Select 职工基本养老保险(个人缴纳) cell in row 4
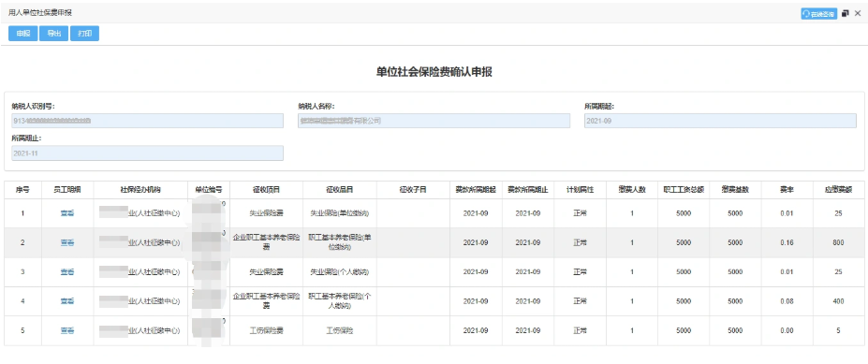Screen dimensions: 868x364 (x=339, y=301)
